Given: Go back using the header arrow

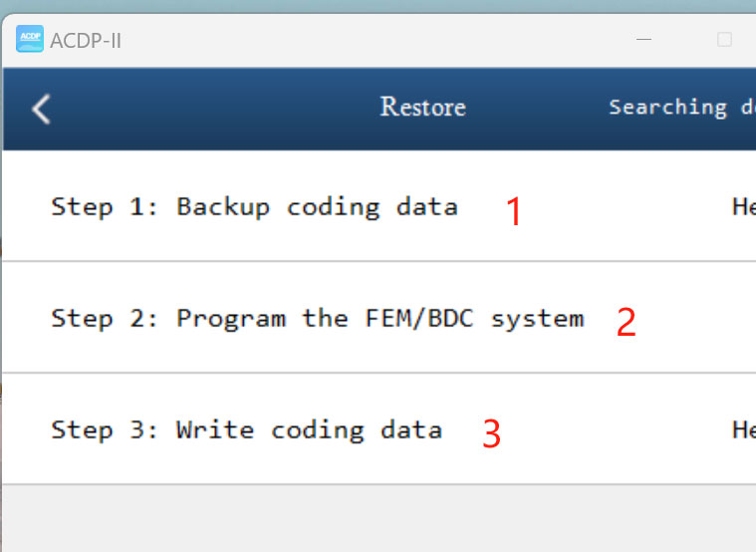Looking at the screenshot, I should click(x=41, y=109).
